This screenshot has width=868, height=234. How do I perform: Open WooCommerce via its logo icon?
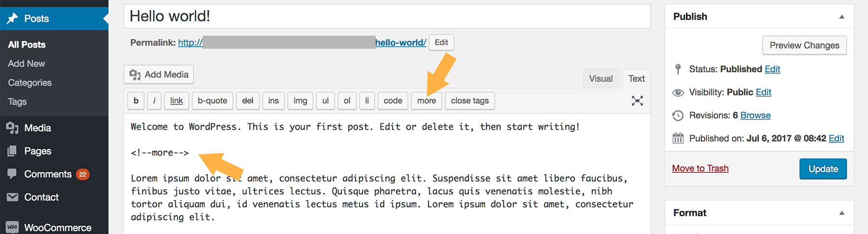13,227
